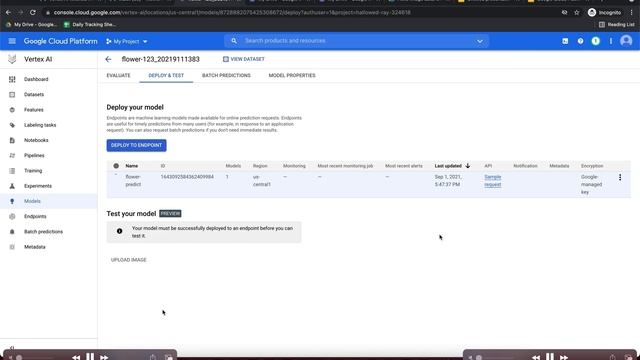Image resolution: width=640 pixels, height=360 pixels.
Task: Open the notifications icon in the header
Action: (596, 41)
